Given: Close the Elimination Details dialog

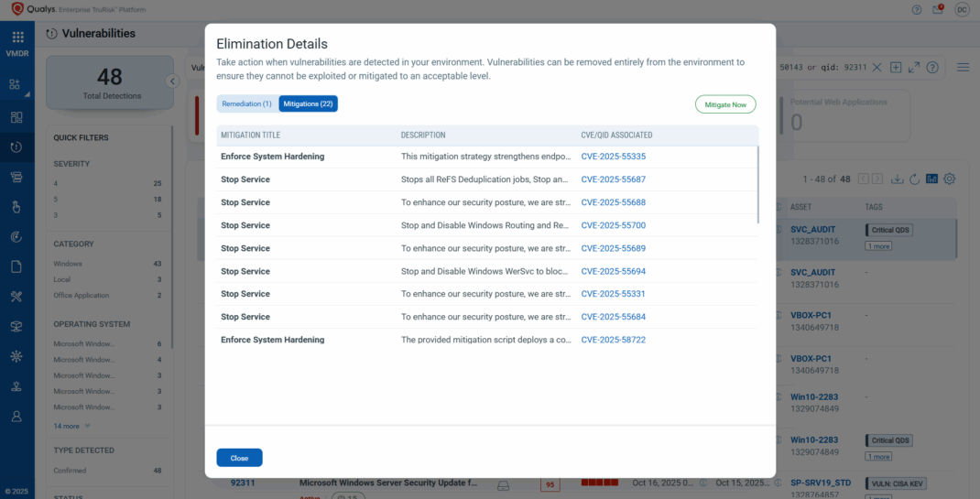Looking at the screenshot, I should click(x=239, y=458).
